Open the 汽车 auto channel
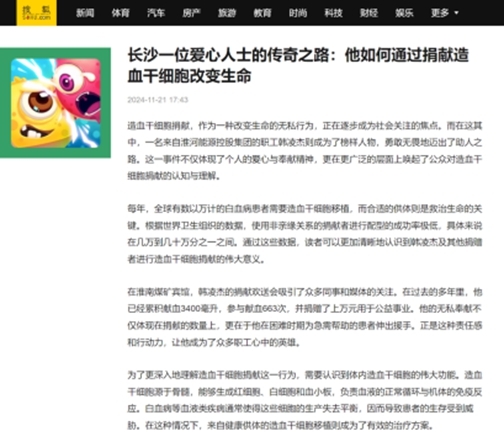The width and height of the screenshot is (504, 442). 156,13
